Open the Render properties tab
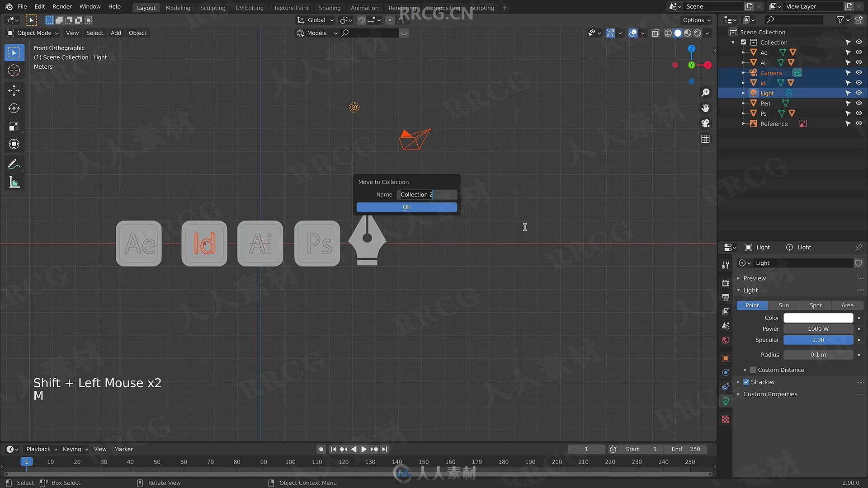 [x=726, y=283]
